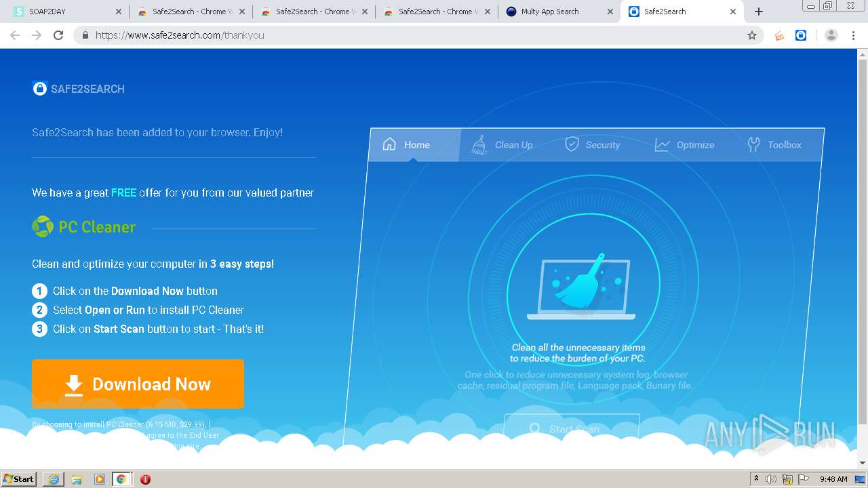Open the orange extension icon in toolbar

point(779,35)
